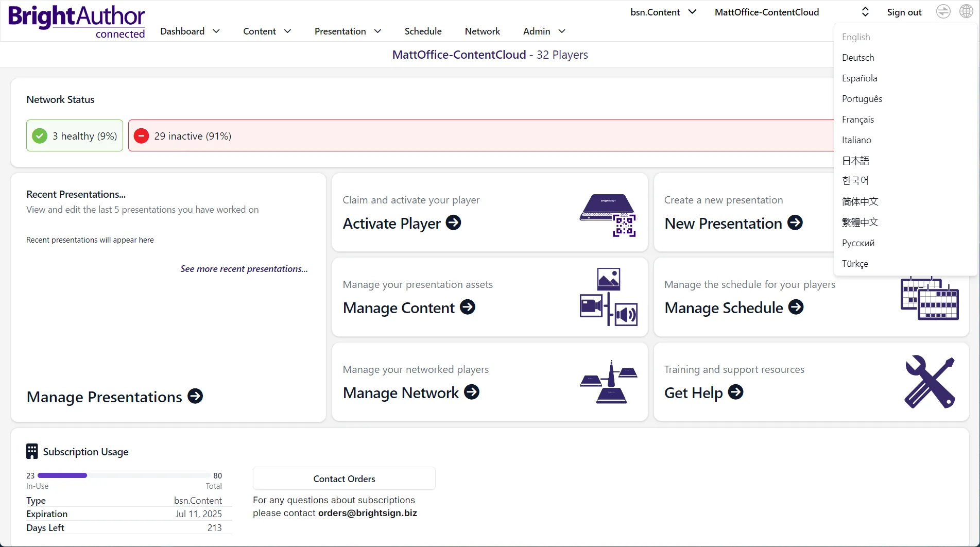The image size is (980, 547).
Task: Select 繁體中文 language
Action: [x=860, y=222]
